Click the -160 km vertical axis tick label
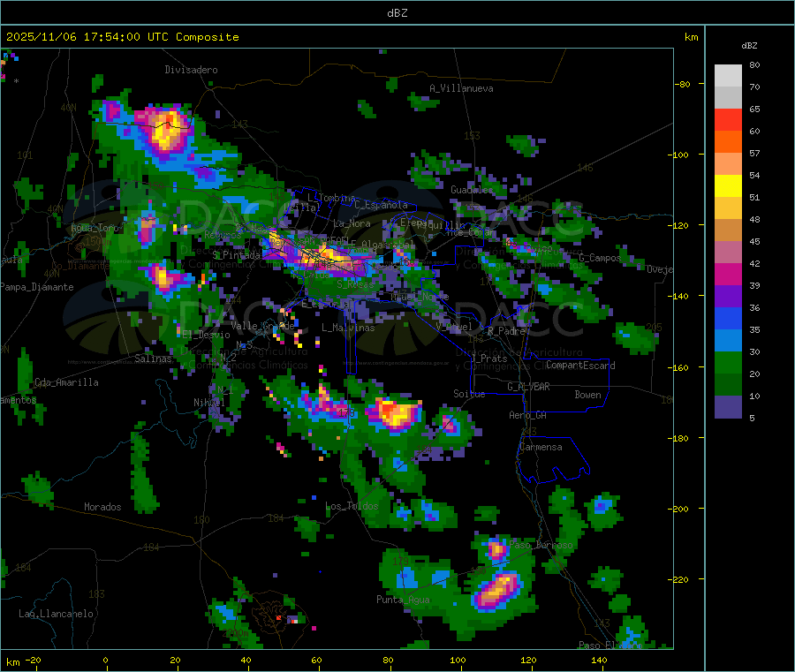The height and width of the screenshot is (672, 795). (x=679, y=367)
